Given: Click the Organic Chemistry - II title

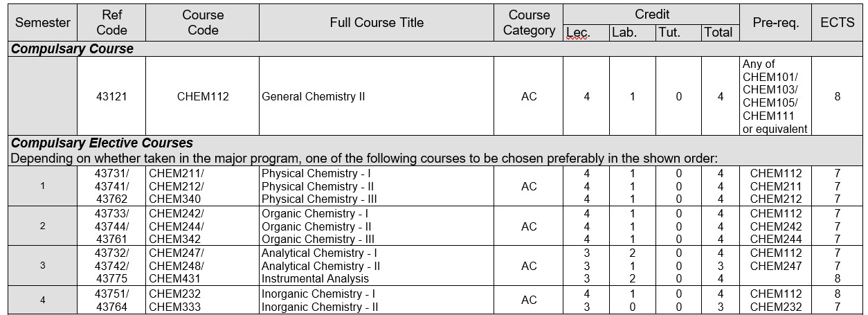Looking at the screenshot, I should pyautogui.click(x=316, y=226).
